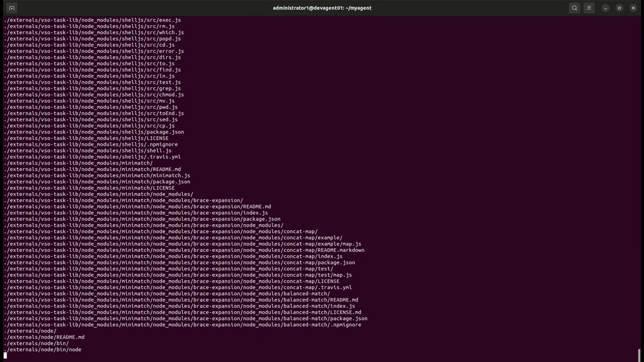Image resolution: width=644 pixels, height=362 pixels.
Task: Select line ending node_modules/minimatch/
Action: coord(78,163)
